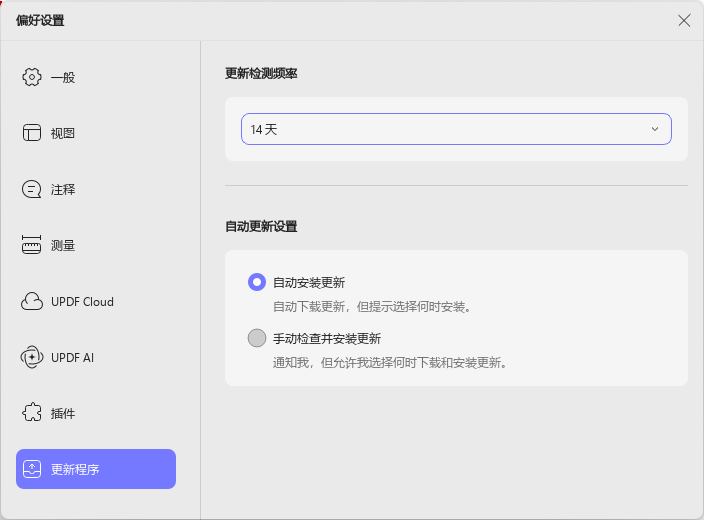Click the ruler icon beside 测量
Image resolution: width=704 pixels, height=520 pixels.
[x=31, y=245]
